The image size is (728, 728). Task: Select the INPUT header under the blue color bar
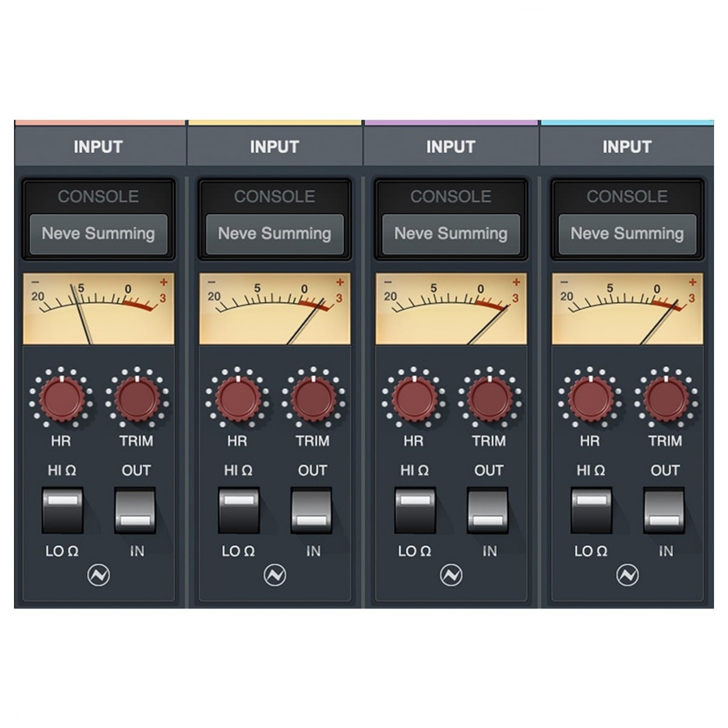[x=627, y=147]
